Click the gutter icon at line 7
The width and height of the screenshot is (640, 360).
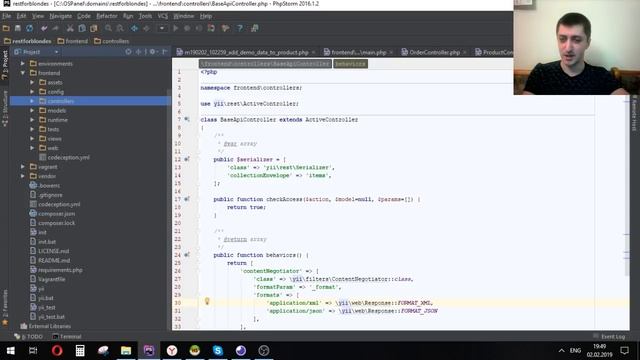coord(187,119)
